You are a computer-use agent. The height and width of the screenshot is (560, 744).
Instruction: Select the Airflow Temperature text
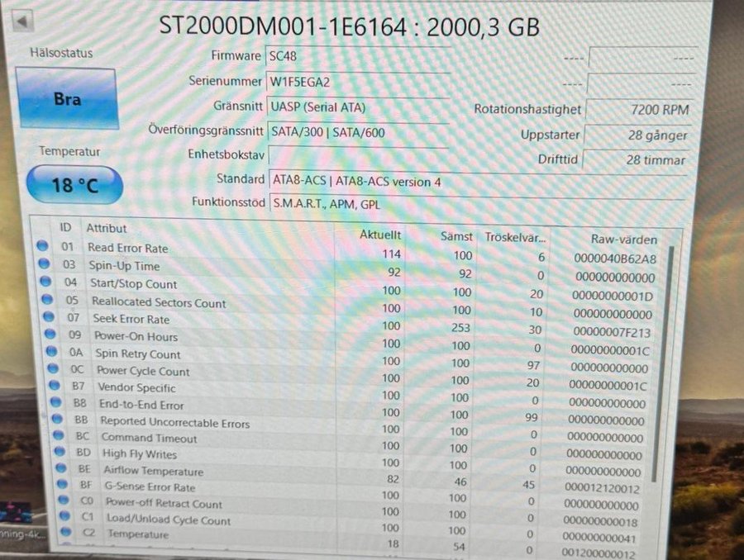pyautogui.click(x=153, y=471)
